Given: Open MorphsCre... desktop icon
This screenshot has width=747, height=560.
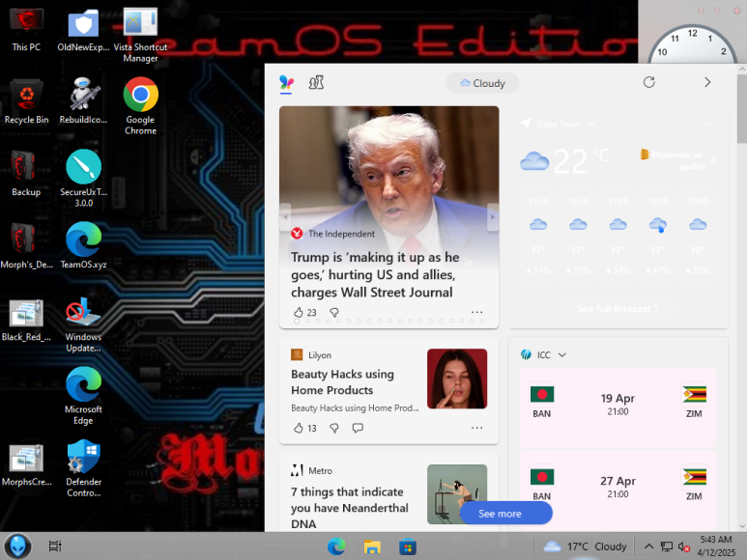Looking at the screenshot, I should (x=26, y=464).
